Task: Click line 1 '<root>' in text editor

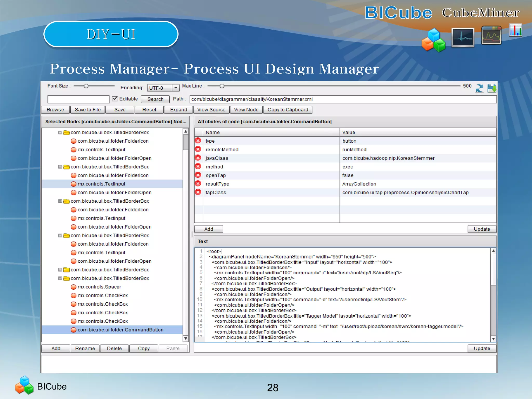Action: (214, 251)
